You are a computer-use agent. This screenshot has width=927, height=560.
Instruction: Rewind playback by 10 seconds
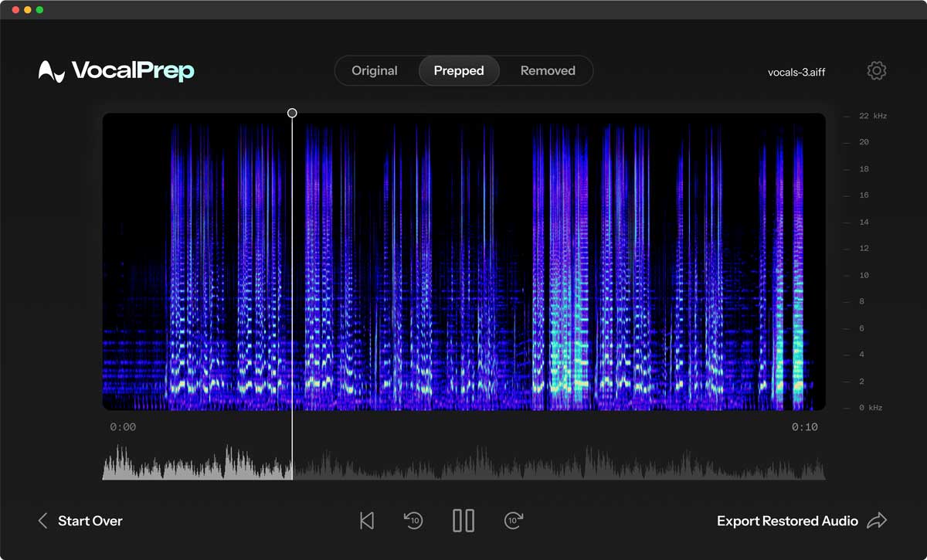(413, 521)
